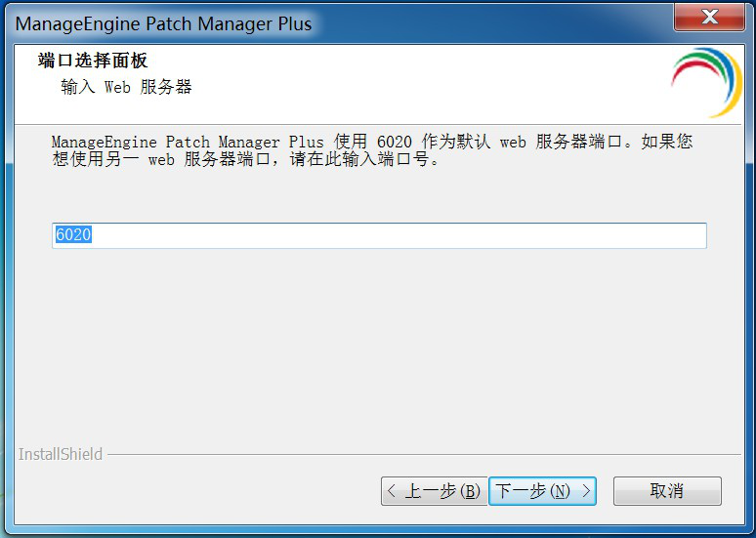756x538 pixels.
Task: Focus the web server port input field
Action: 379,235
